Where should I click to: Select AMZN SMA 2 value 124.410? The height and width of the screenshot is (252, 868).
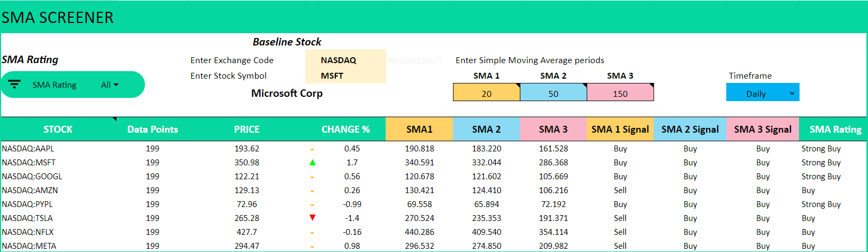[x=487, y=190]
